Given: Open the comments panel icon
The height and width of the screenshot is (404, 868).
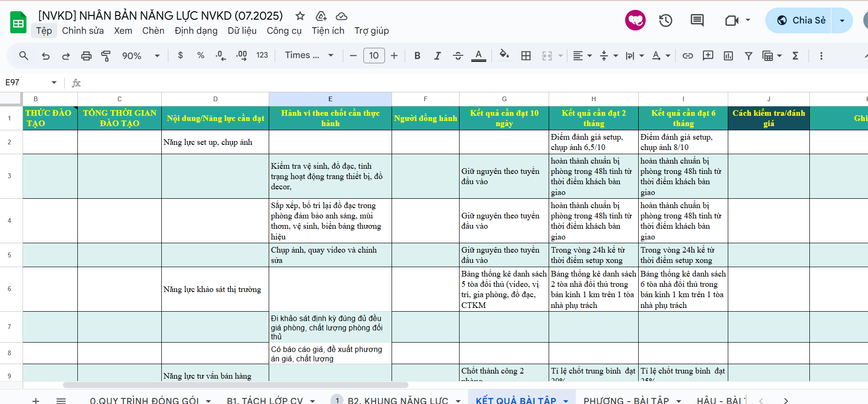Looking at the screenshot, I should coord(697,21).
